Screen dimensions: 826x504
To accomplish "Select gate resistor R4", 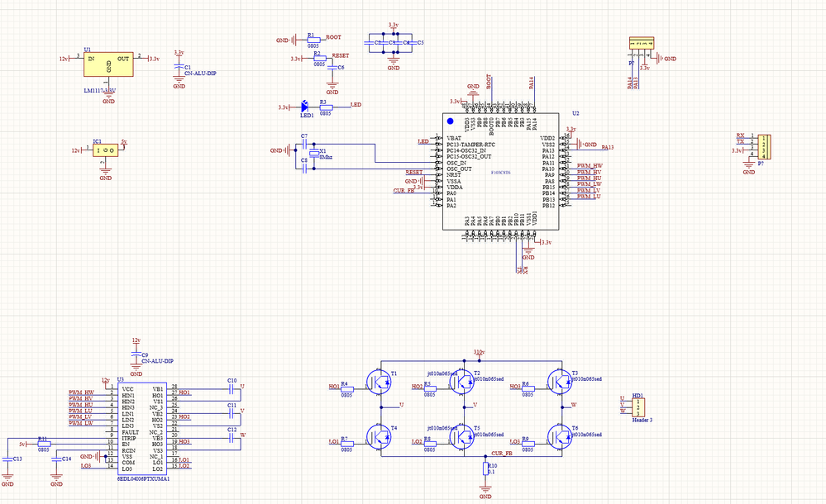I will click(347, 389).
